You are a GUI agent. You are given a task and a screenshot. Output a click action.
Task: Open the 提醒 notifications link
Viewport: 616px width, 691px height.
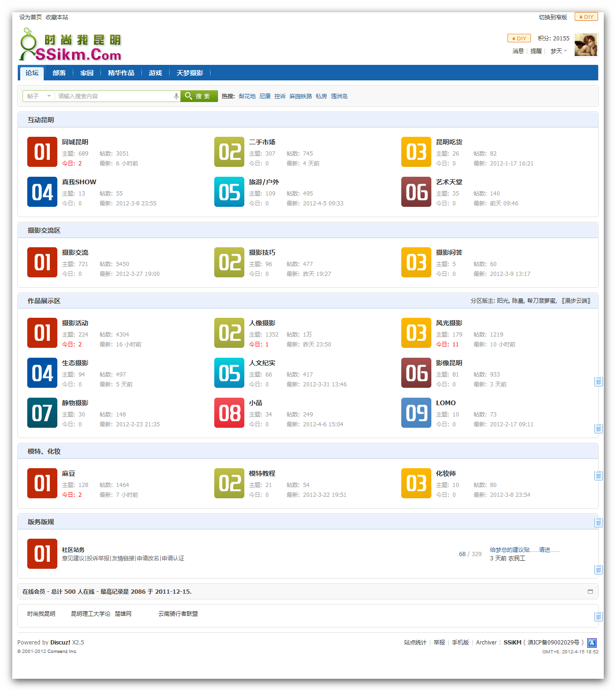click(536, 51)
